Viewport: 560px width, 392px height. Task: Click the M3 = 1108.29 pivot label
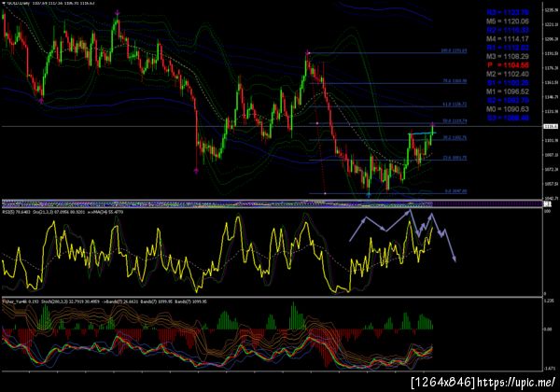coord(508,56)
